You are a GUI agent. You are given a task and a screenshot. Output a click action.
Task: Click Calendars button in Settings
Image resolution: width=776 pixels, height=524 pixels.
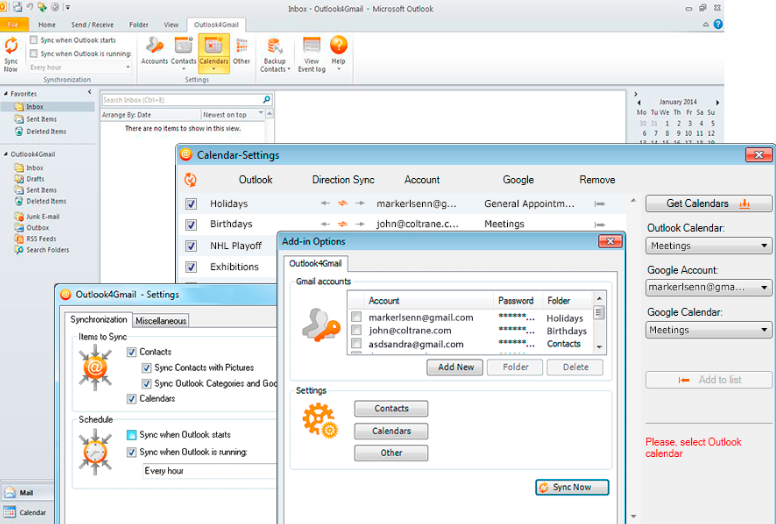tap(391, 431)
